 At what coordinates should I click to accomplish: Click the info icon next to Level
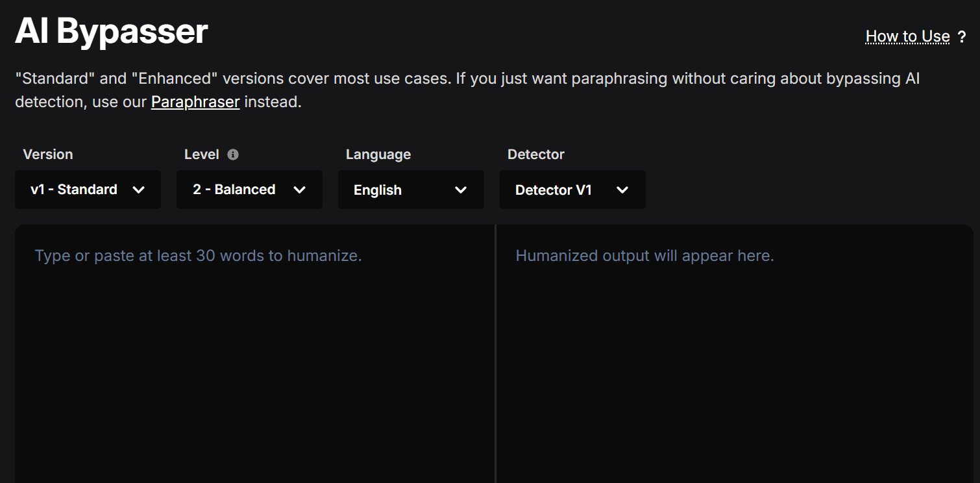[x=233, y=155]
